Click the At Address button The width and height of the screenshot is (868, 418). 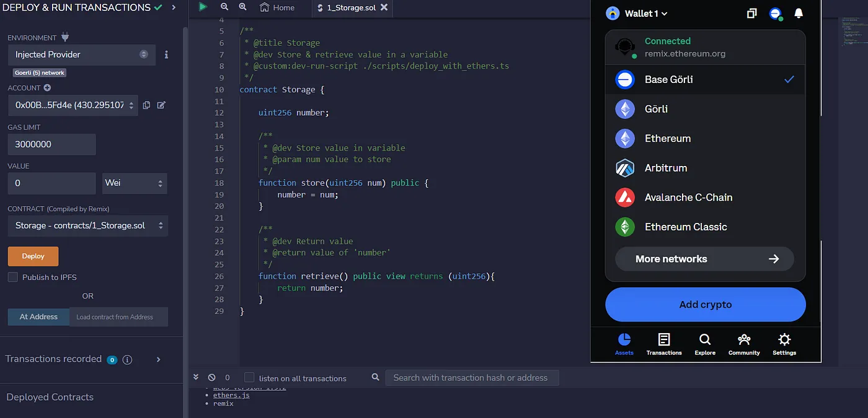[x=38, y=317]
